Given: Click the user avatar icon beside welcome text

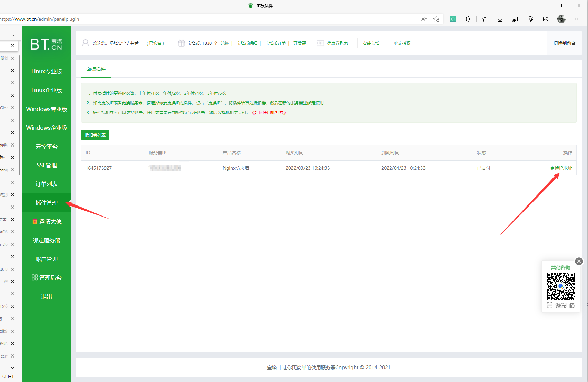Looking at the screenshot, I should 86,43.
